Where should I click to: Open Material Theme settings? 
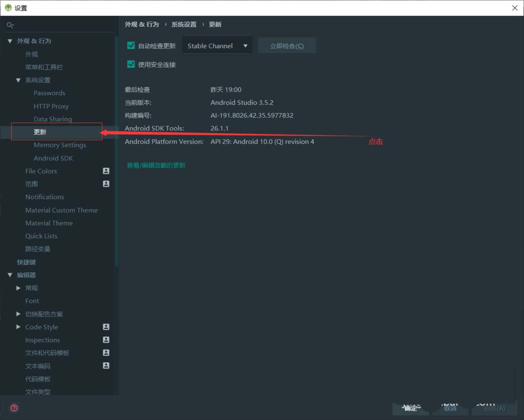49,223
